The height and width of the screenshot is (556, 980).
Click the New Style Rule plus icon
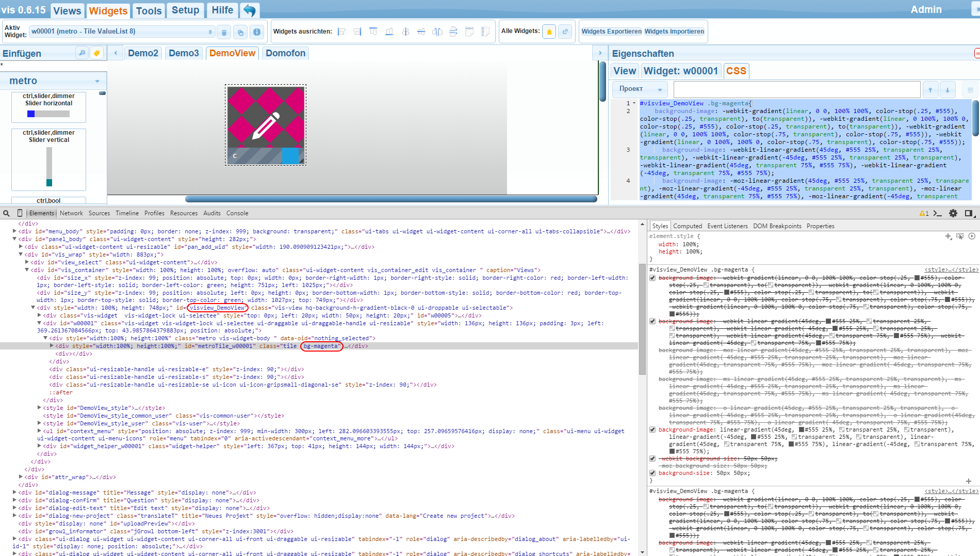tap(948, 236)
